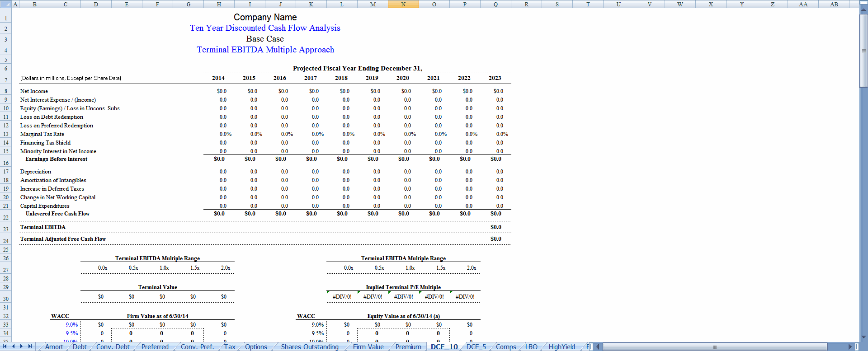
Task: Switch to the Tax sheet tab
Action: click(230, 347)
